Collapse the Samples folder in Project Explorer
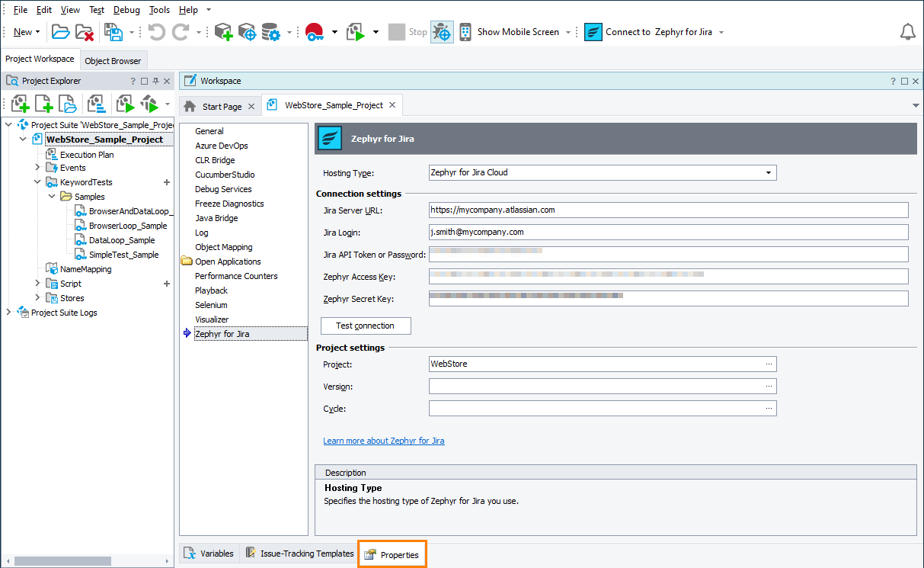 [52, 196]
